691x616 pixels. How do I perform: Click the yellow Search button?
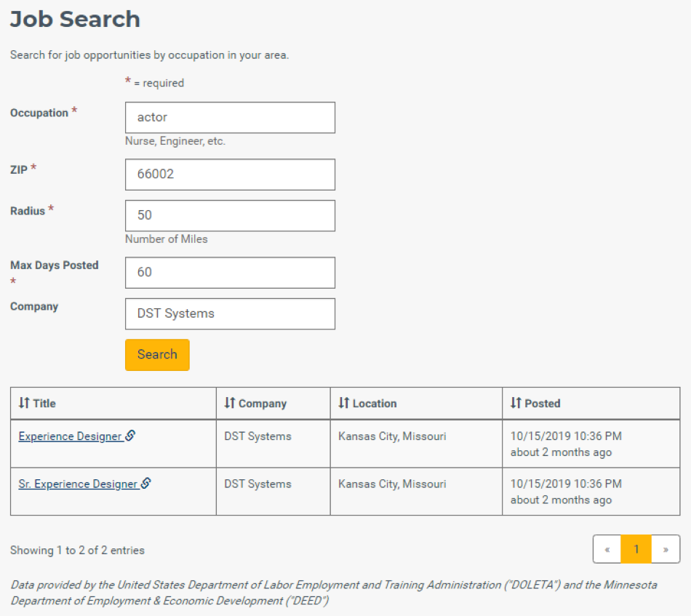pyautogui.click(x=157, y=355)
